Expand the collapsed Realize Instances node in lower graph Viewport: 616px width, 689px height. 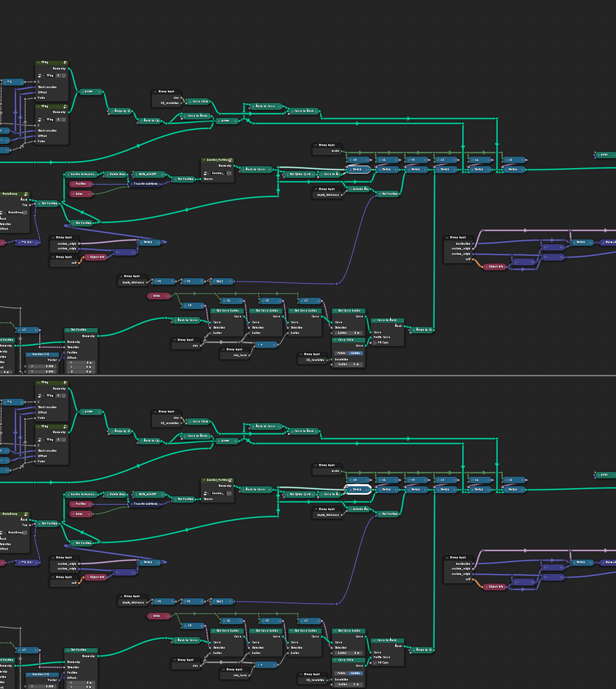tap(69, 494)
